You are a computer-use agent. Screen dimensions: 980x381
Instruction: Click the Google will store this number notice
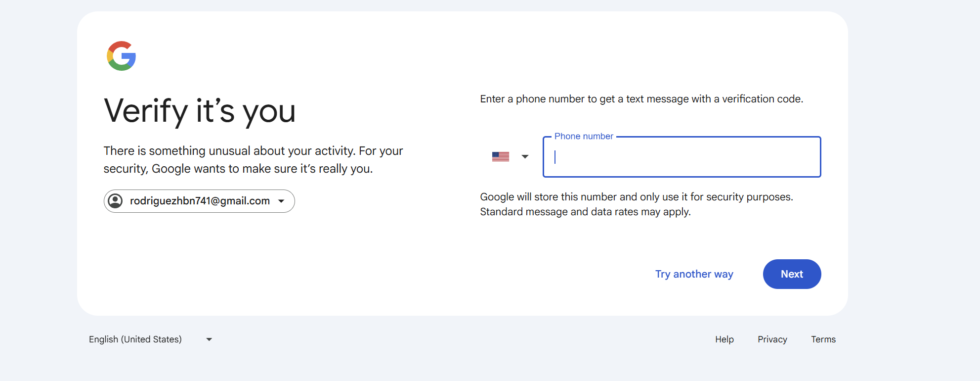(x=637, y=197)
